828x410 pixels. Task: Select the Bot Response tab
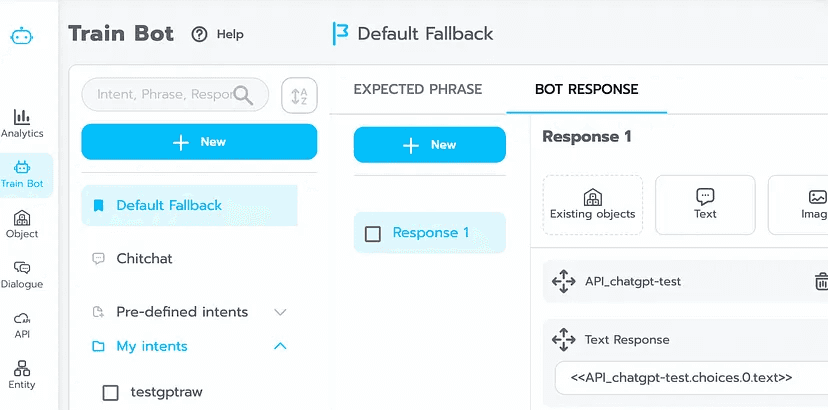[586, 89]
